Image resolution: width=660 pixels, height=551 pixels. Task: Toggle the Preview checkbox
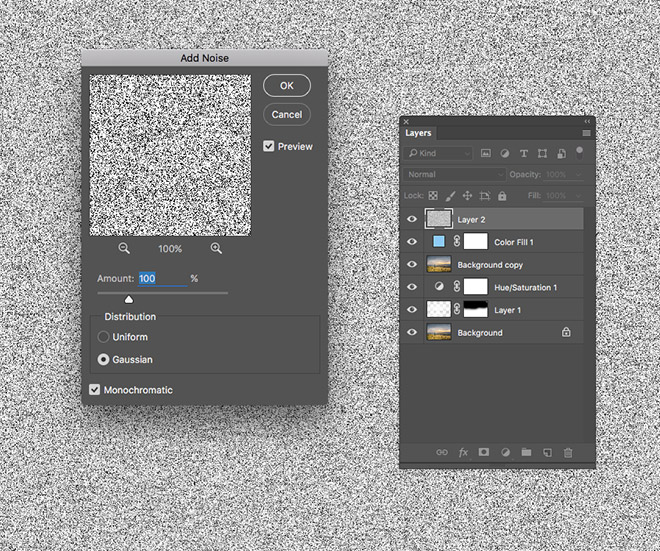pos(269,146)
